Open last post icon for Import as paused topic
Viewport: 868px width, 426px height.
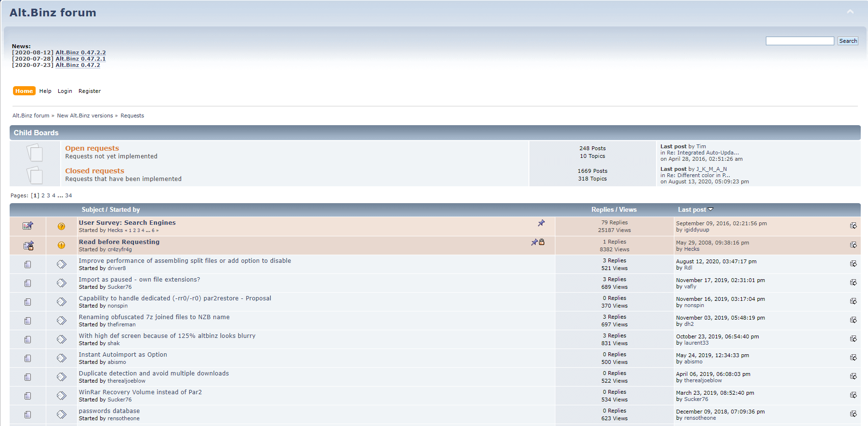point(853,283)
